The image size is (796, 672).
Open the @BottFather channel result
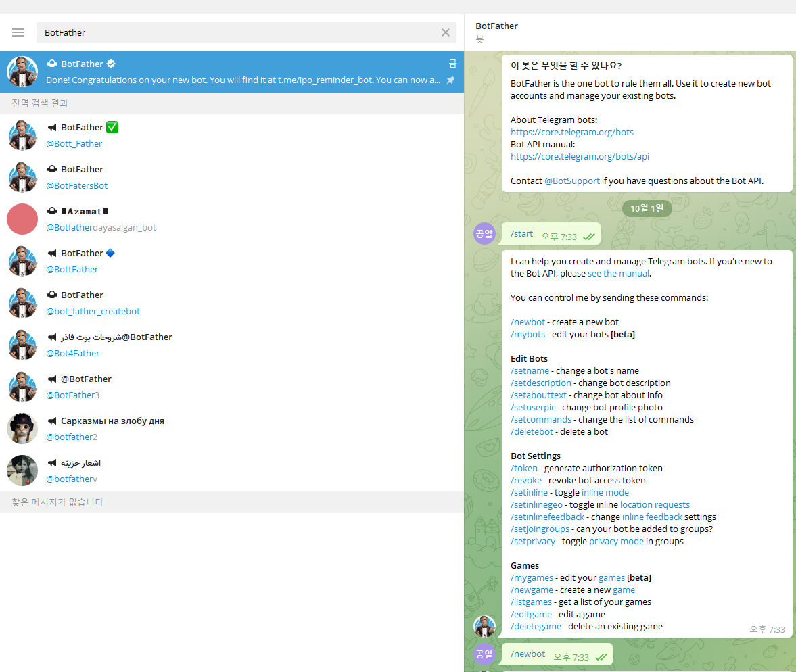(x=232, y=261)
